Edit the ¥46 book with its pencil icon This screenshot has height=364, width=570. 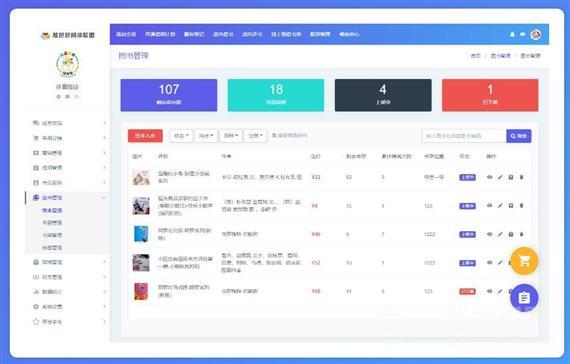[500, 234]
